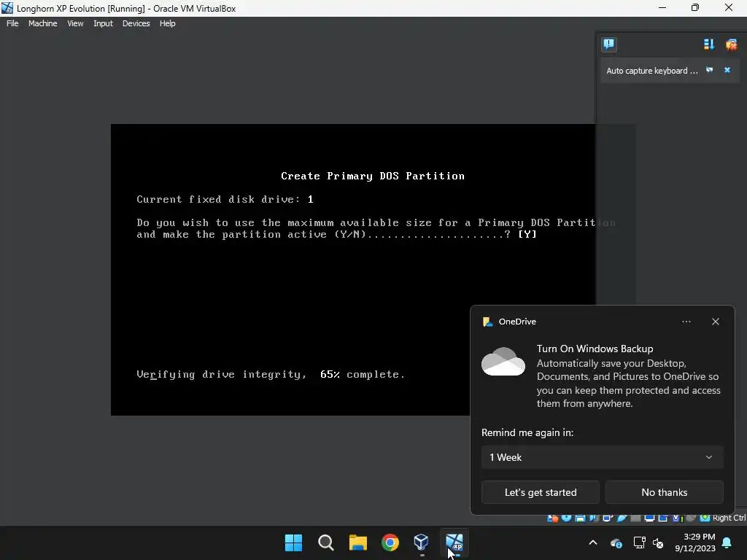The width and height of the screenshot is (747, 560).
Task: Click the hard disk activity status icon
Action: tap(553, 518)
